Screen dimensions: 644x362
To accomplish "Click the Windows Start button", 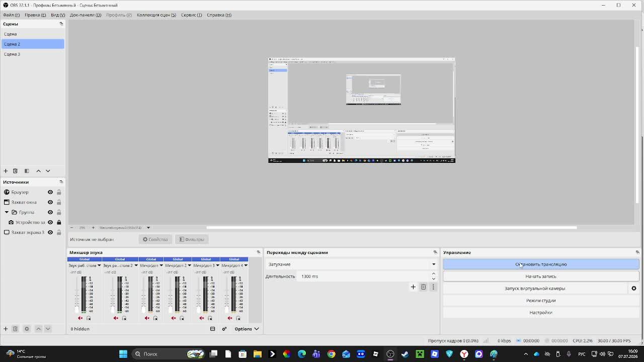I will [123, 354].
